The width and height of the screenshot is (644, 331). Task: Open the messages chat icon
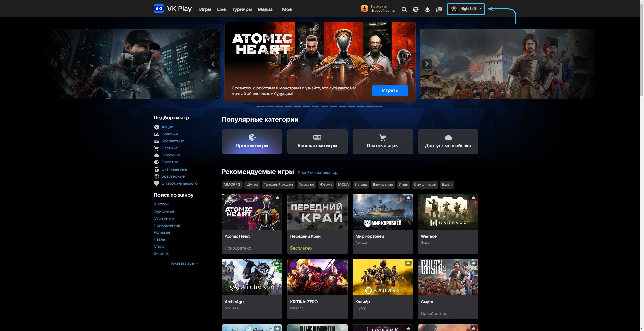(x=439, y=9)
